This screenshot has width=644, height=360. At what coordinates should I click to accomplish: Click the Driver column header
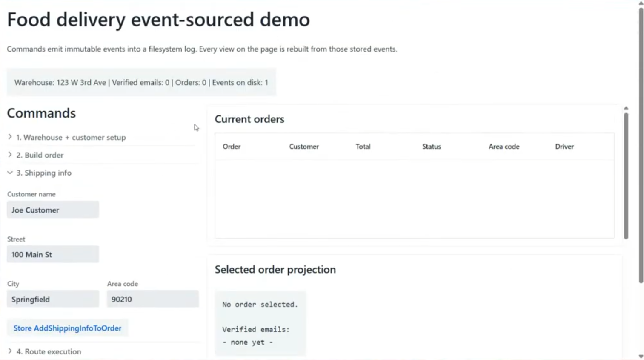pos(564,147)
